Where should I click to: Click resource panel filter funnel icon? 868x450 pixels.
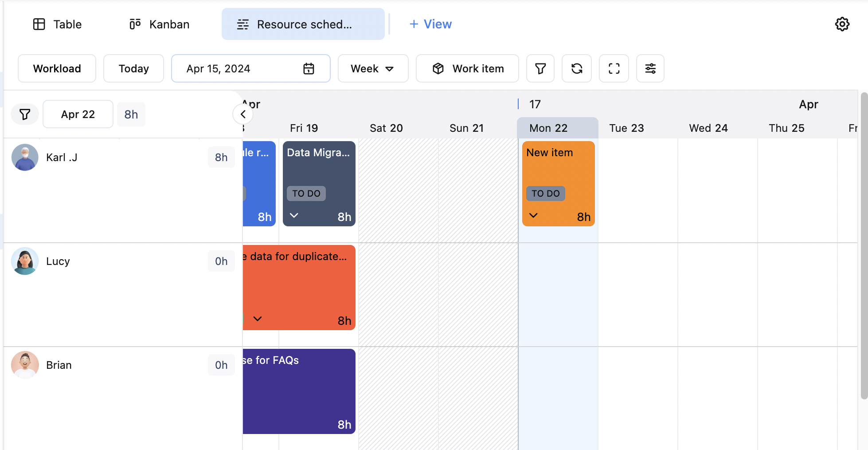click(25, 114)
